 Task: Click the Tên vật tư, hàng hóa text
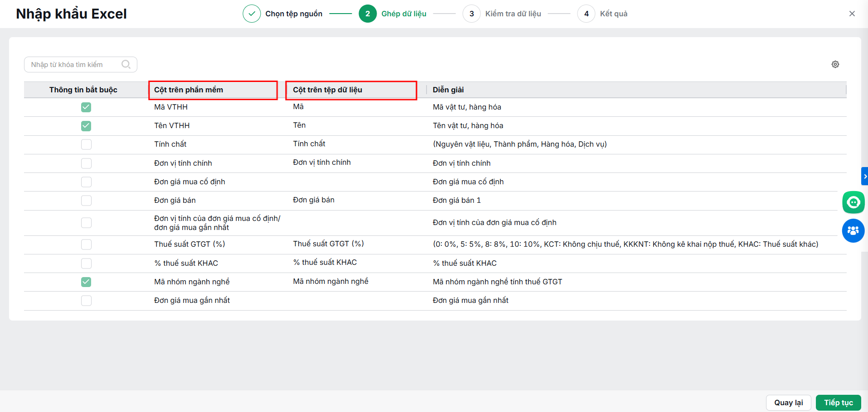(468, 126)
